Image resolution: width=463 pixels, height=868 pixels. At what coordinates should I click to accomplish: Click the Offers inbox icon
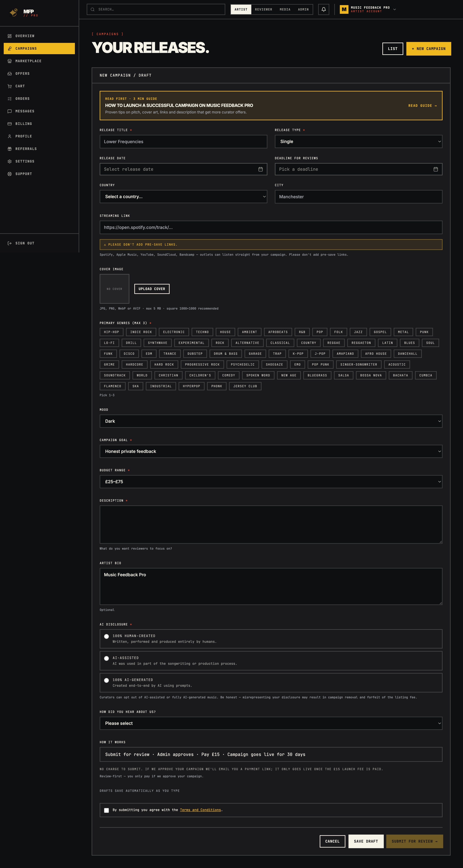click(x=9, y=74)
